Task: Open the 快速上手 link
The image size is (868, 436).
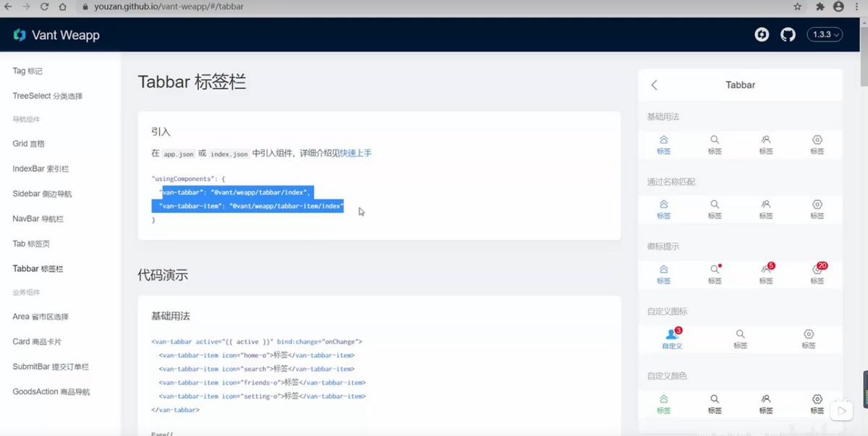Action: pos(355,153)
